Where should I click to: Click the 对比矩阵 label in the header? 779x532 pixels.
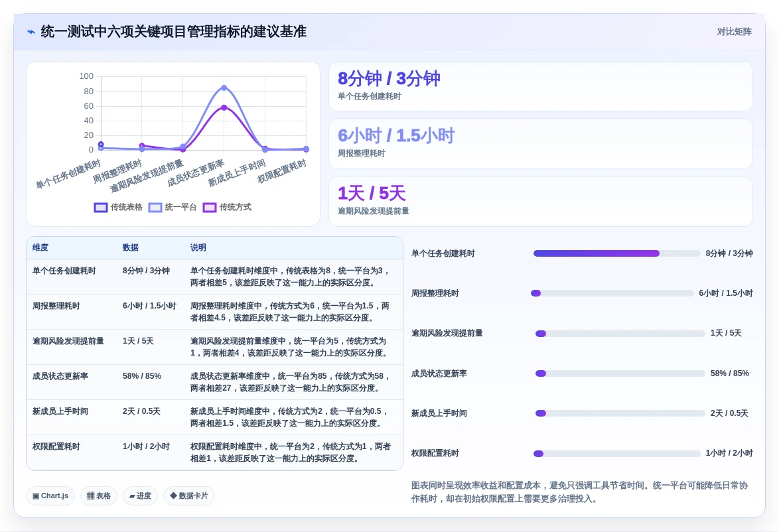tap(734, 32)
